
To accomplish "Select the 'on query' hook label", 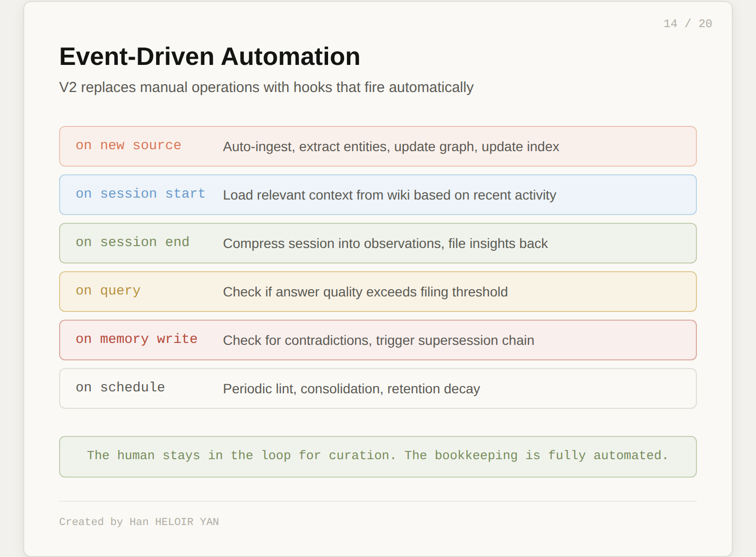I will coord(108,291).
